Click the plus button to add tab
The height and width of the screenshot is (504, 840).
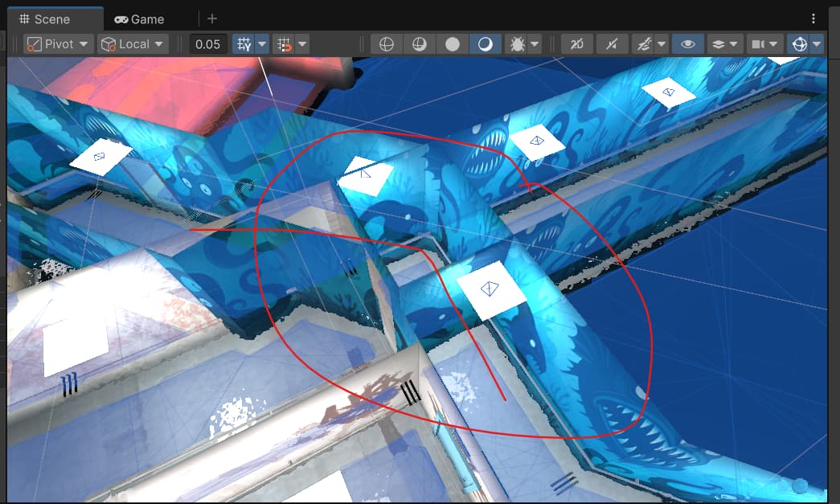(x=212, y=19)
